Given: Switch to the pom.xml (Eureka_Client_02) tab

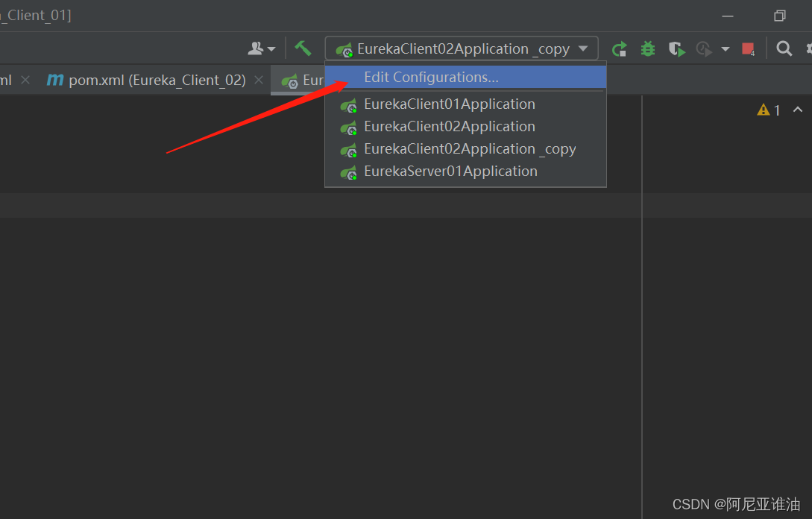Looking at the screenshot, I should 157,81.
